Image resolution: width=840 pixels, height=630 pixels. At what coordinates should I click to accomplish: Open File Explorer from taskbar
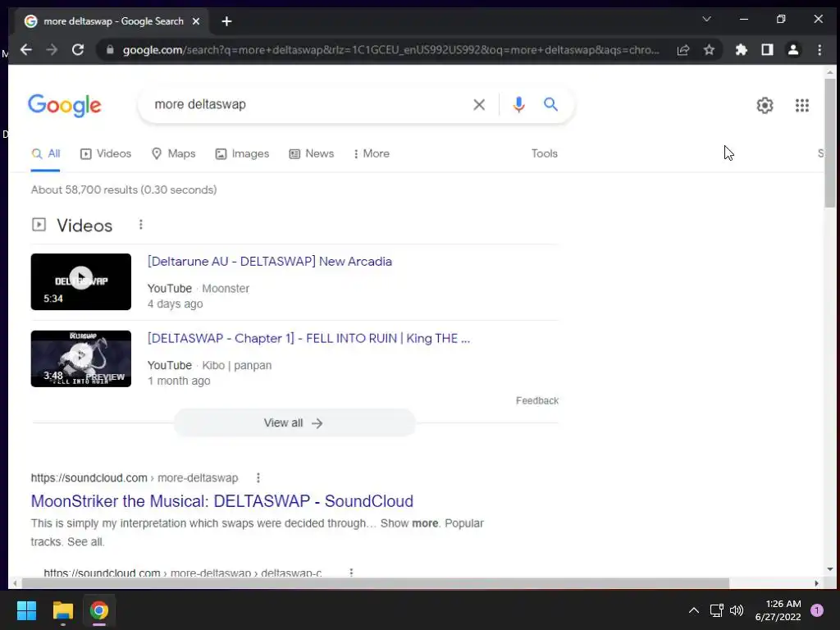pyautogui.click(x=62, y=610)
